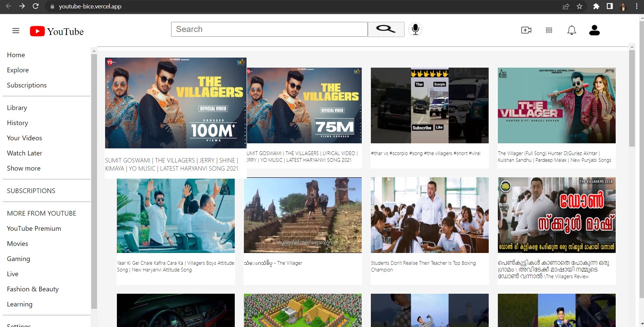
Task: Play the 100M views Villagers video thumbnail
Action: [175, 103]
